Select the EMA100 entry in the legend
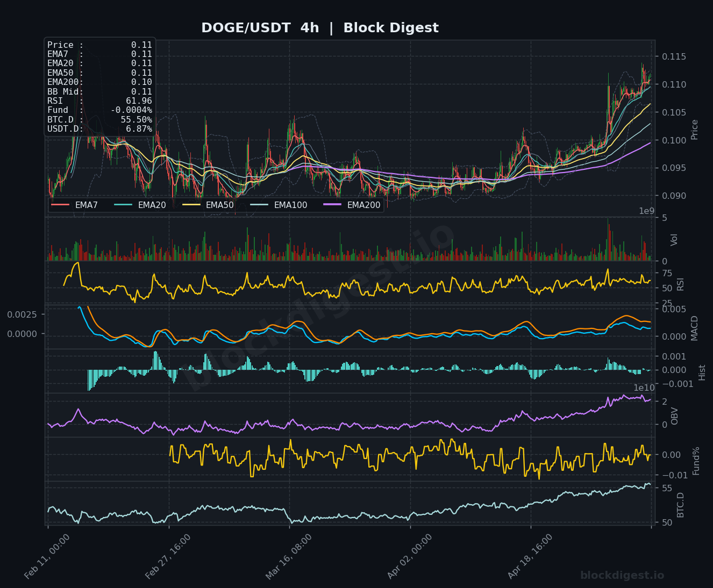 click(279, 205)
